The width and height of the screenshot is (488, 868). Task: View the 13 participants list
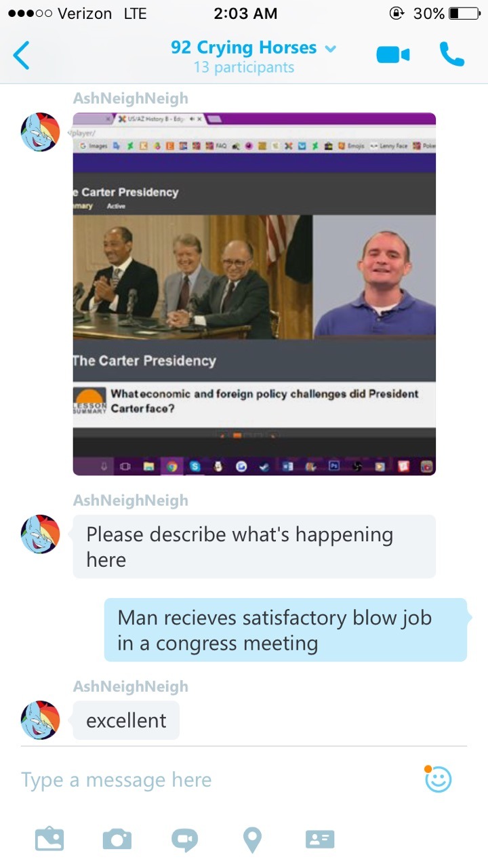[244, 67]
